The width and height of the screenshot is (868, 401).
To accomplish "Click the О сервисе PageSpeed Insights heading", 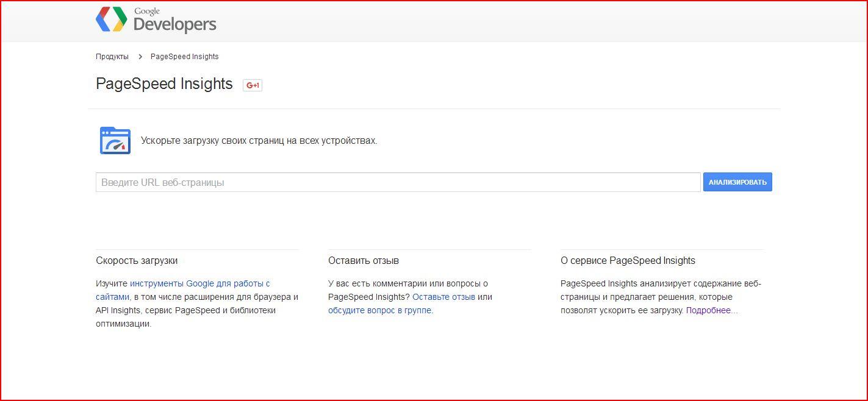I will [x=628, y=260].
